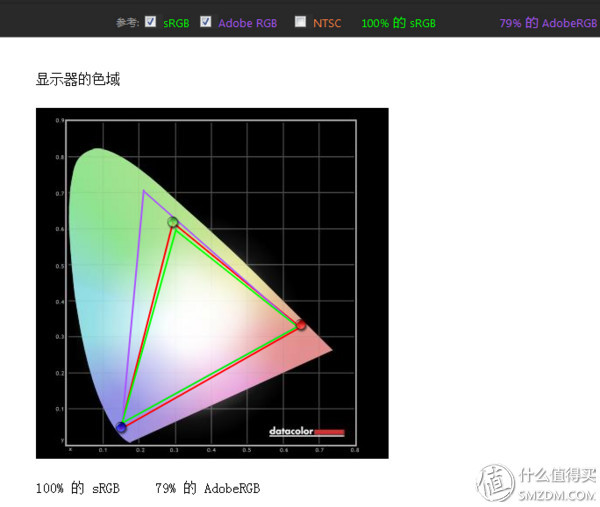Click '79% 的 AdobeRGB' caption below chart
This screenshot has height=507, width=600.
tap(207, 488)
